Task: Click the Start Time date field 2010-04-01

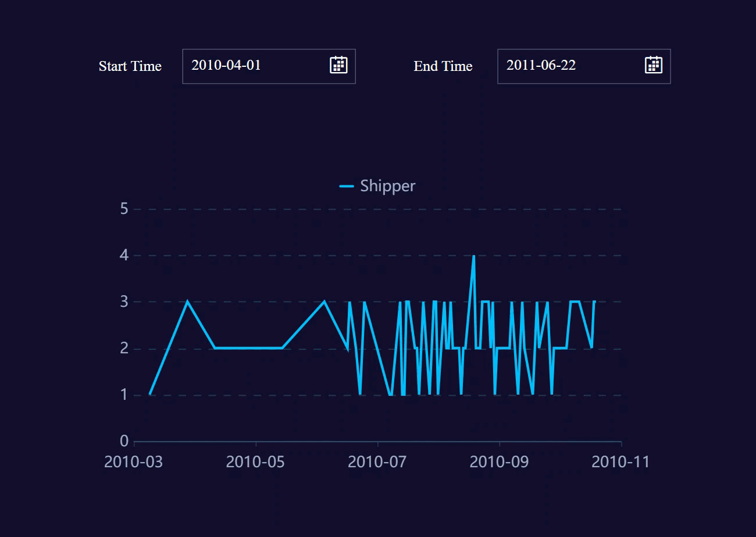Action: point(269,66)
